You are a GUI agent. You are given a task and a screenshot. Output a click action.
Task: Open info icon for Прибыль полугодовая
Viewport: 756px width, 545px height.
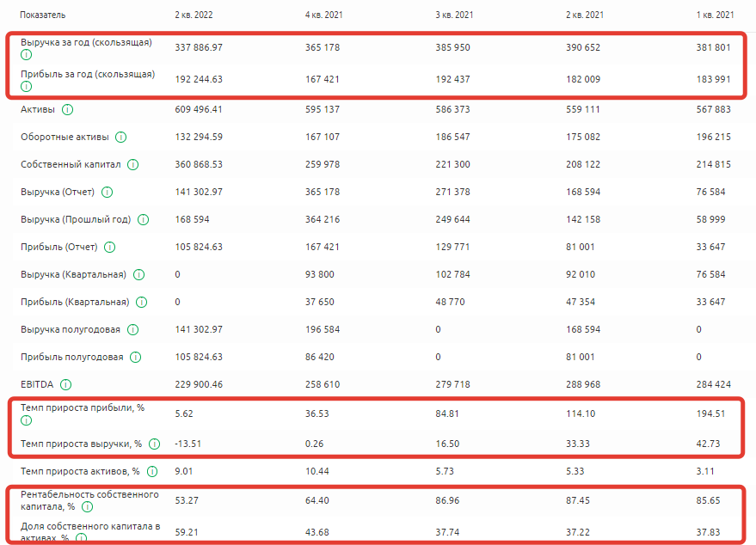136,358
